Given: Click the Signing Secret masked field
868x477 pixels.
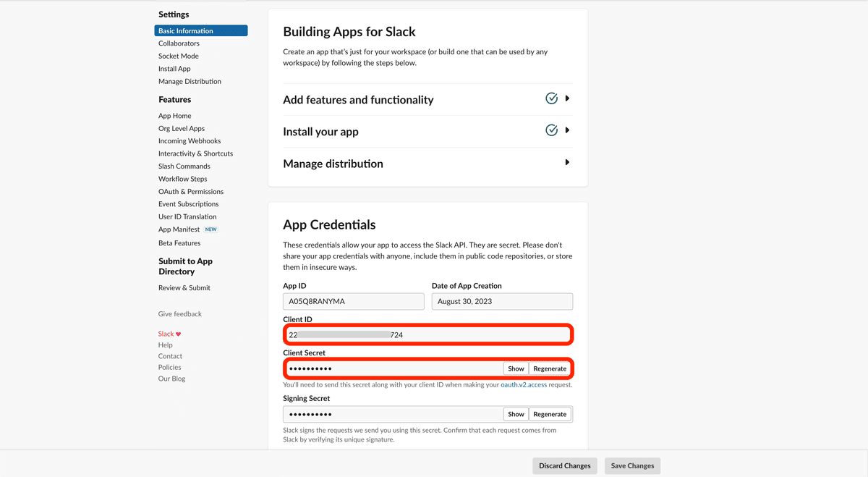Looking at the screenshot, I should (393, 414).
